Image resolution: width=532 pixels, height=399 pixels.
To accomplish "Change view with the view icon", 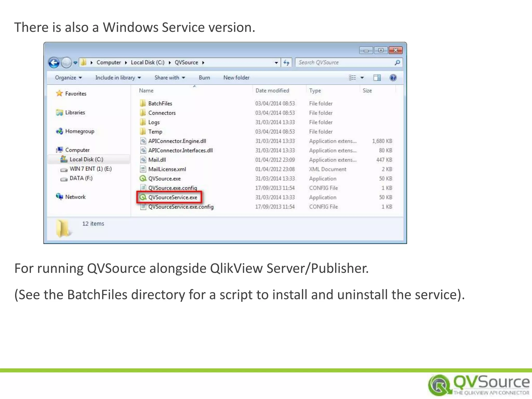I will [352, 78].
